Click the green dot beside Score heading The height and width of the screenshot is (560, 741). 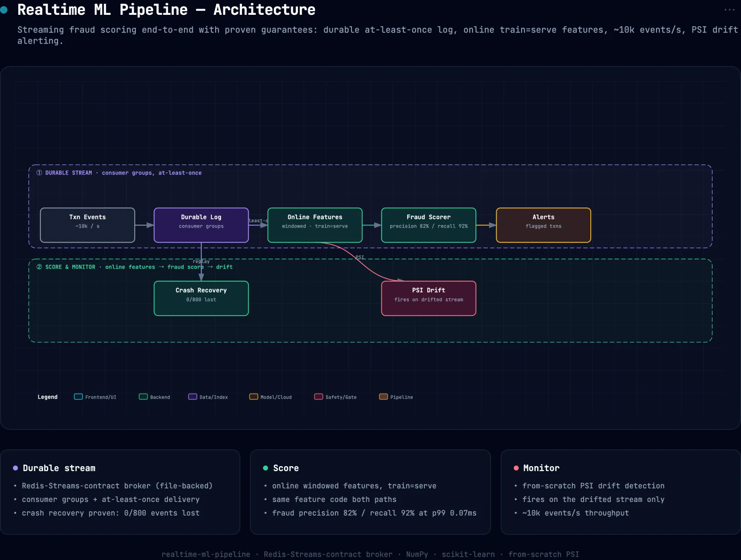(266, 468)
